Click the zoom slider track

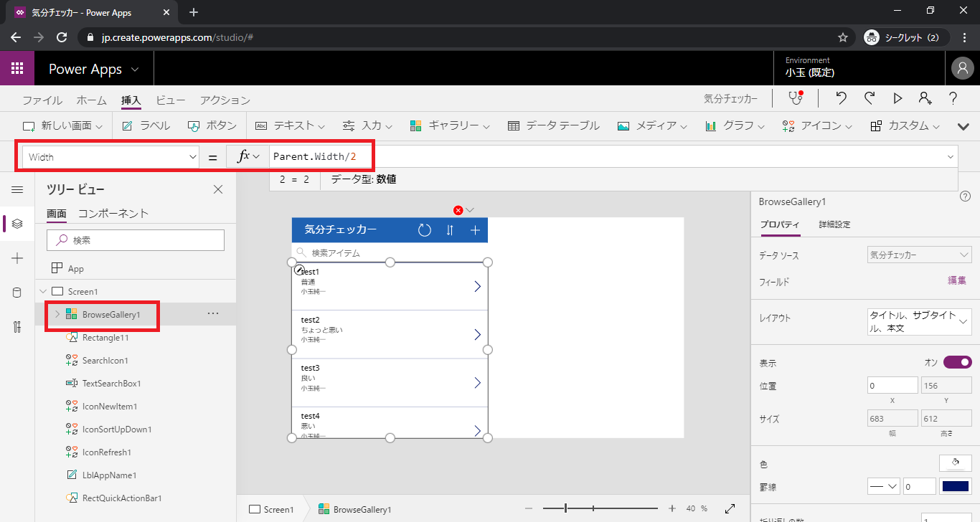tap(600, 508)
